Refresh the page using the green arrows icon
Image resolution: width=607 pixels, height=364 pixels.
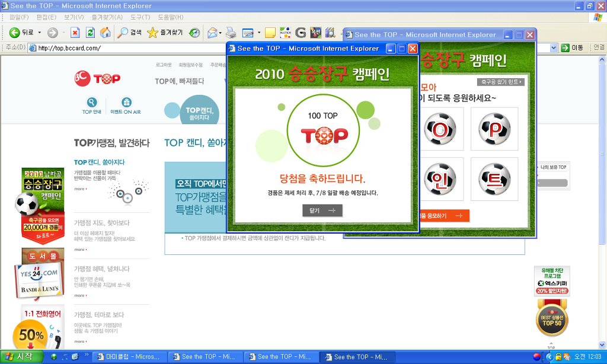[x=90, y=33]
